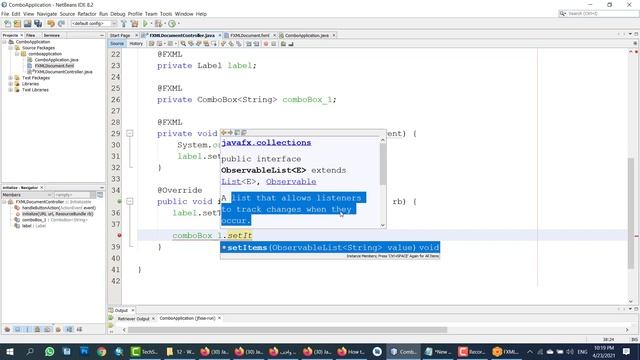Screen dimensions: 640x360
Task: Click the back arrow in Javadoc popup
Action: 223,133
